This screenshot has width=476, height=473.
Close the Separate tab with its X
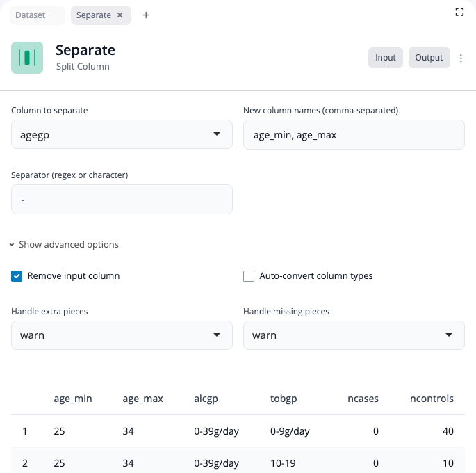tap(120, 15)
